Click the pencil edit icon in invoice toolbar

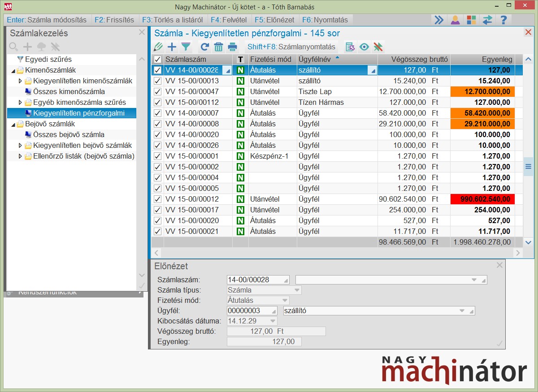(x=158, y=47)
